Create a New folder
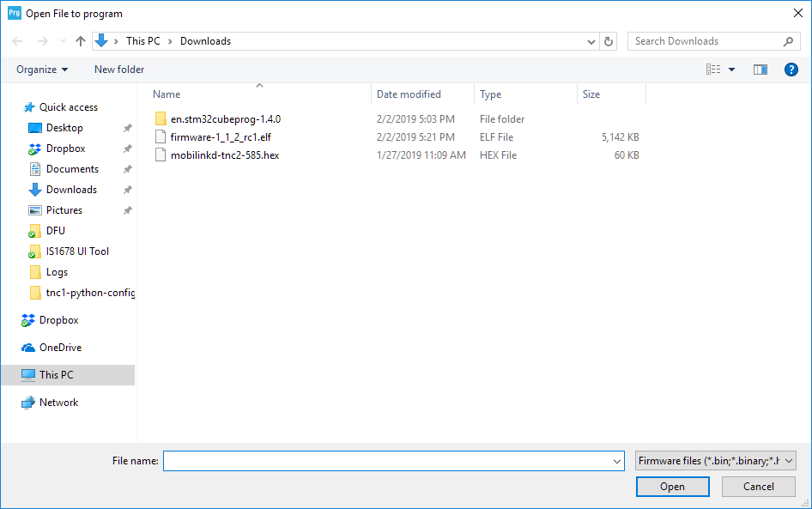Screen dimensions: 812x509 (x=119, y=70)
